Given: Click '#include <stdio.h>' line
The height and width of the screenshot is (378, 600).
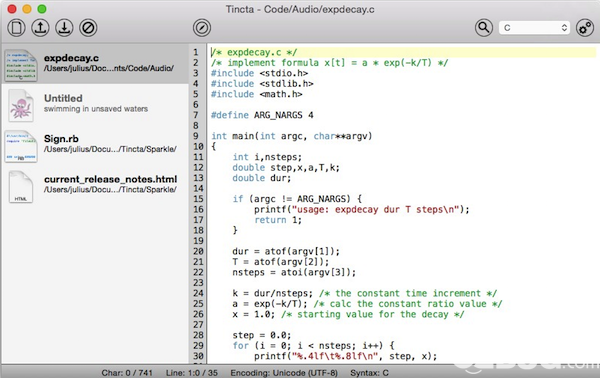Looking at the screenshot, I should (259, 73).
